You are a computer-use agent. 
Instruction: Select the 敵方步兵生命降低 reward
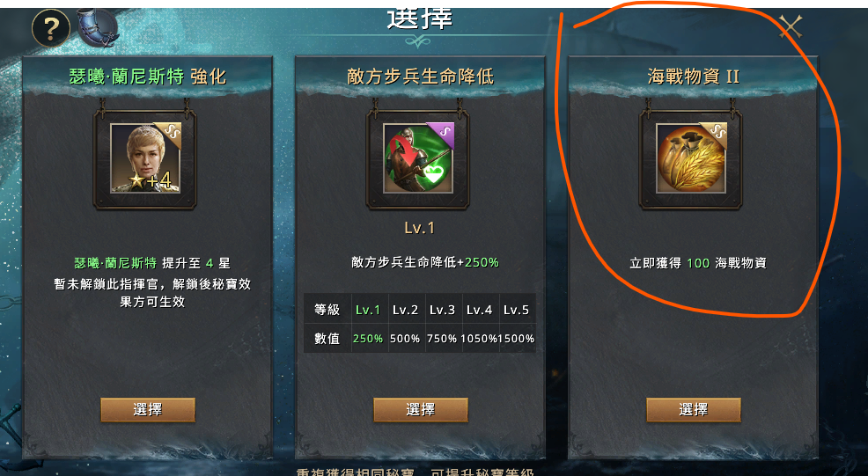(421, 410)
